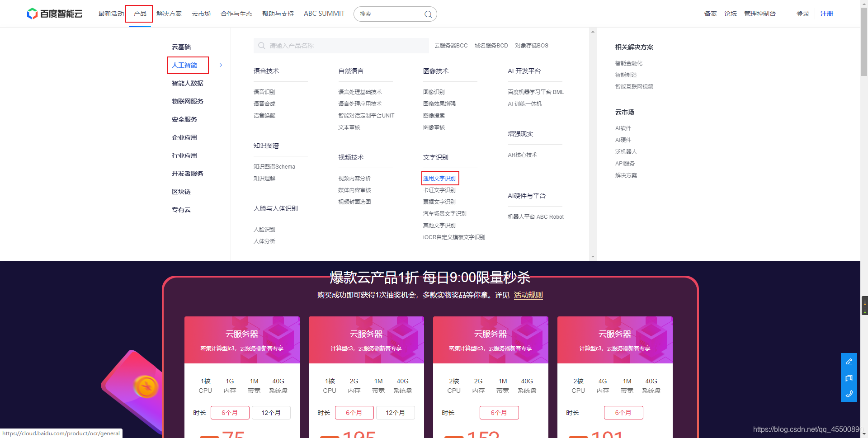Open the 解决方案 menu
Viewport: 868px width, 438px height.
(169, 14)
